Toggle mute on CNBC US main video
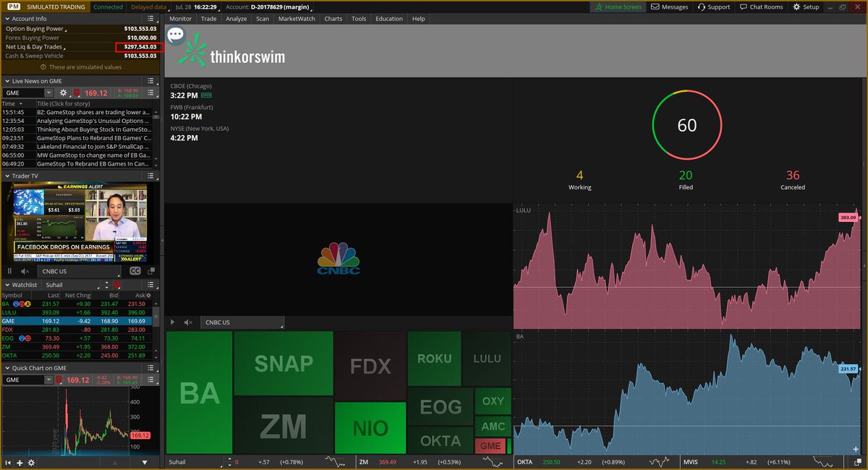Screen dimensions: 868x470 (188, 322)
